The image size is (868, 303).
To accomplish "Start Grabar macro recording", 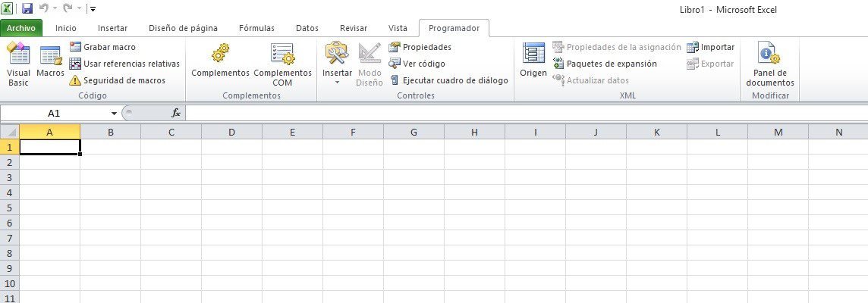I will [x=103, y=47].
